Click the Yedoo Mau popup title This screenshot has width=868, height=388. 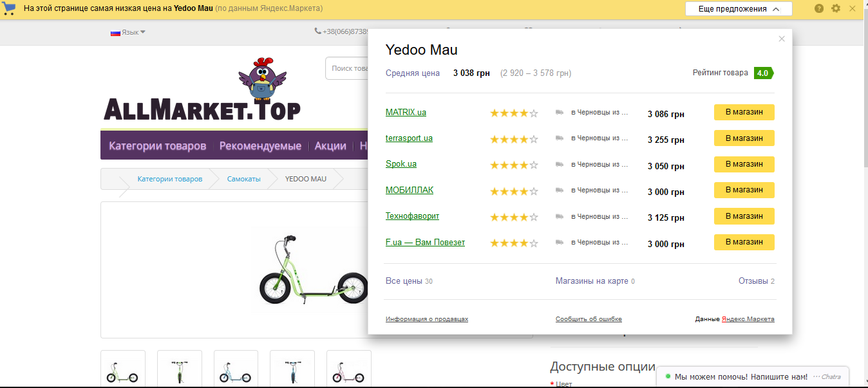point(421,50)
